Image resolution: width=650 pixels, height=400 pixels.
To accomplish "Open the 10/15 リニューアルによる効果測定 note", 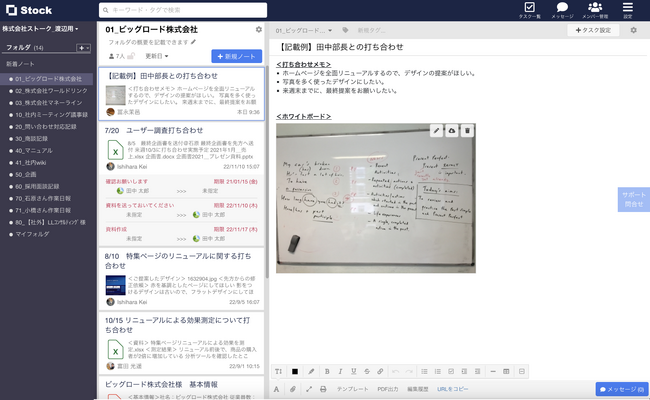I will 182,343.
